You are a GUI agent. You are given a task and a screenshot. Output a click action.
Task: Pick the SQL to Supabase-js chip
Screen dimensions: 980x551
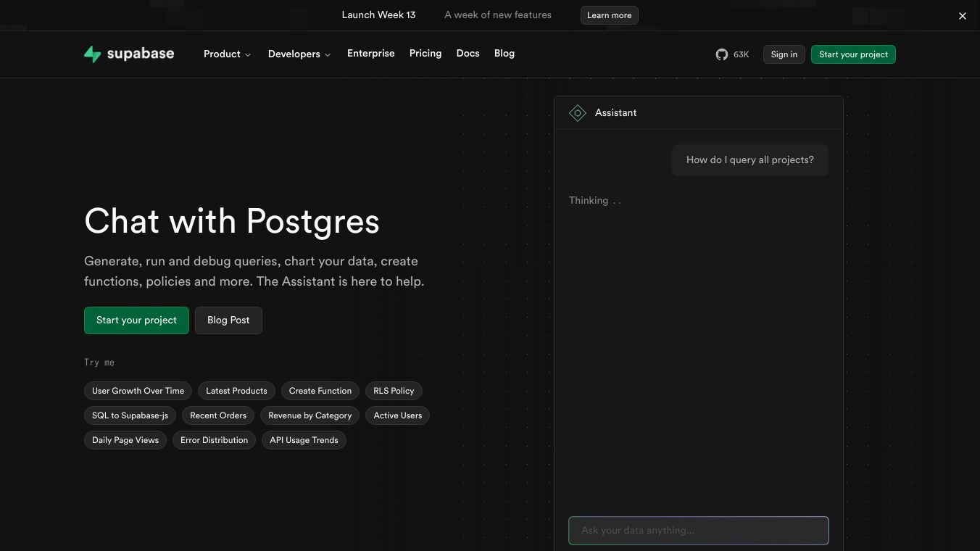pos(130,415)
